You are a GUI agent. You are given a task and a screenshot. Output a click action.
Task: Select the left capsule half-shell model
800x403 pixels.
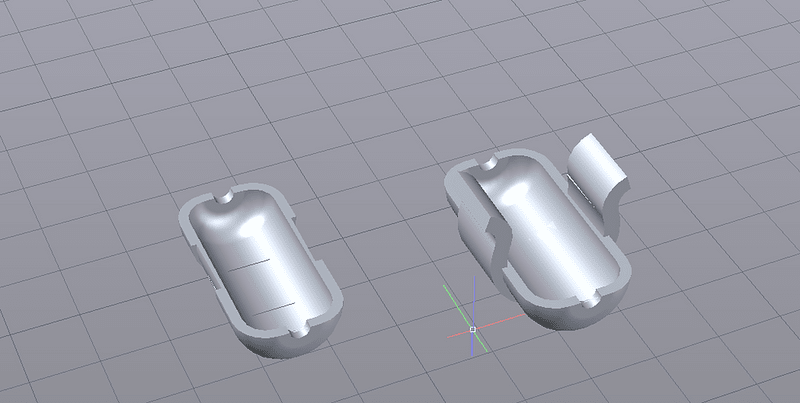click(260, 270)
